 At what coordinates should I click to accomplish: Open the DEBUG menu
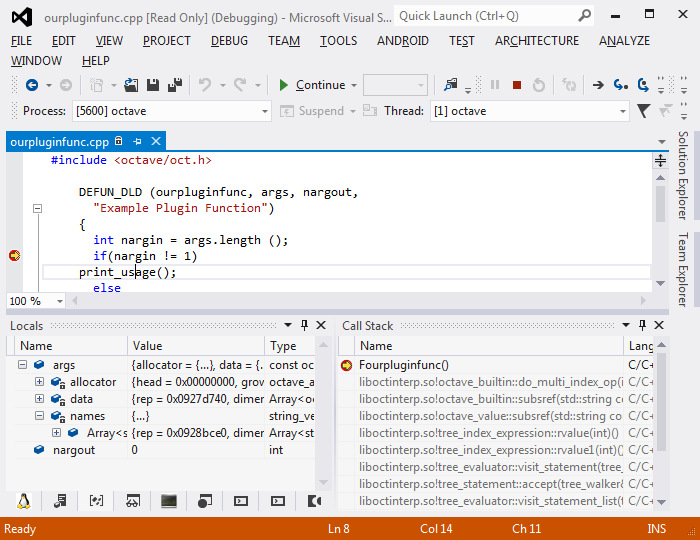click(229, 41)
